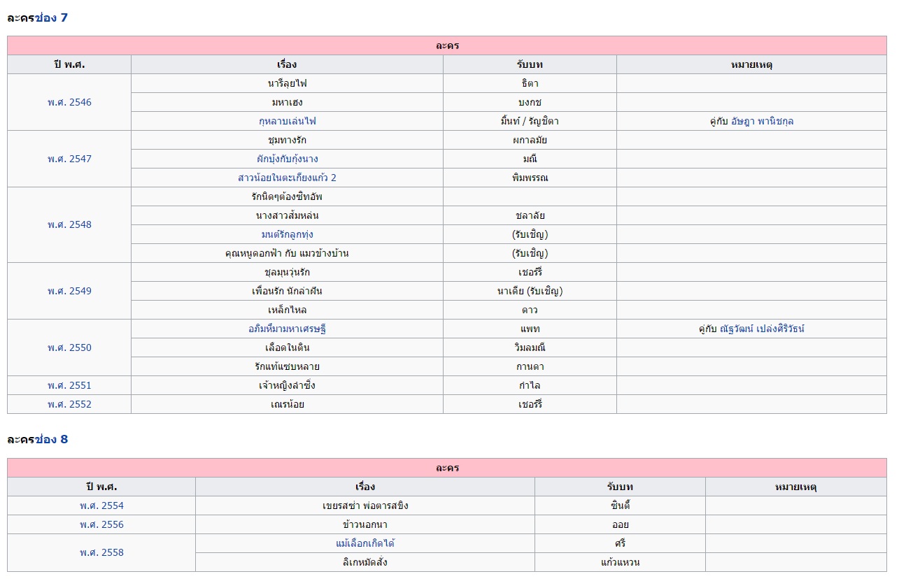Follow the พ.ศ. 2556 year link
The image size is (899, 588).
click(x=101, y=524)
